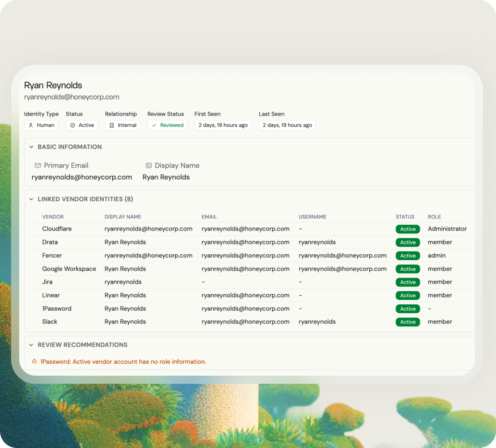Viewport: 496px width, 448px height.
Task: Click the Ryan Reynolds page title
Action: tap(53, 85)
